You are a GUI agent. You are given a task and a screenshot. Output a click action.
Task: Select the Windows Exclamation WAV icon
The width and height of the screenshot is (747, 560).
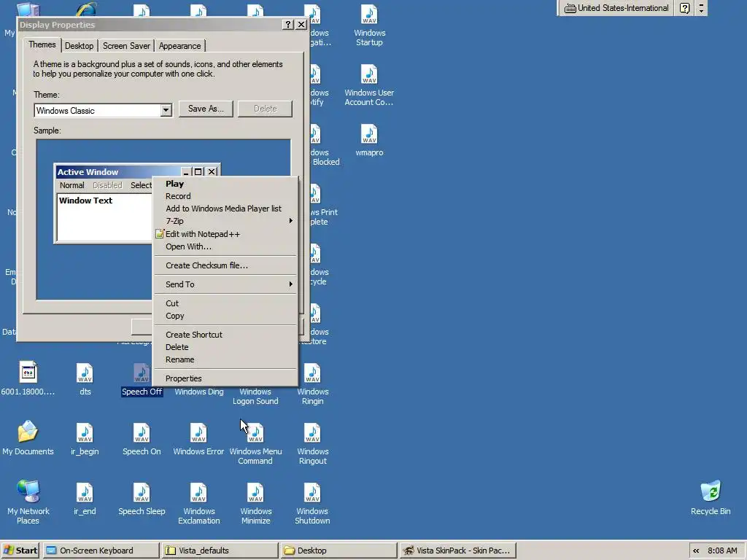198,493
